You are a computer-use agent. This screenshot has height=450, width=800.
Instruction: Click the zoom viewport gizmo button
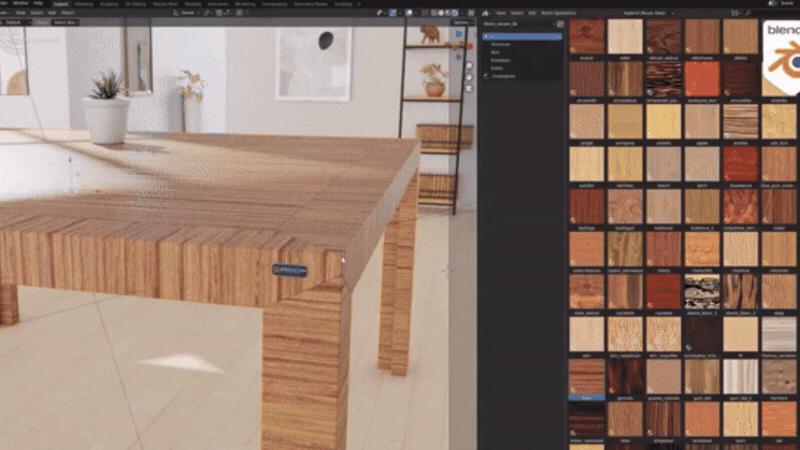click(469, 66)
